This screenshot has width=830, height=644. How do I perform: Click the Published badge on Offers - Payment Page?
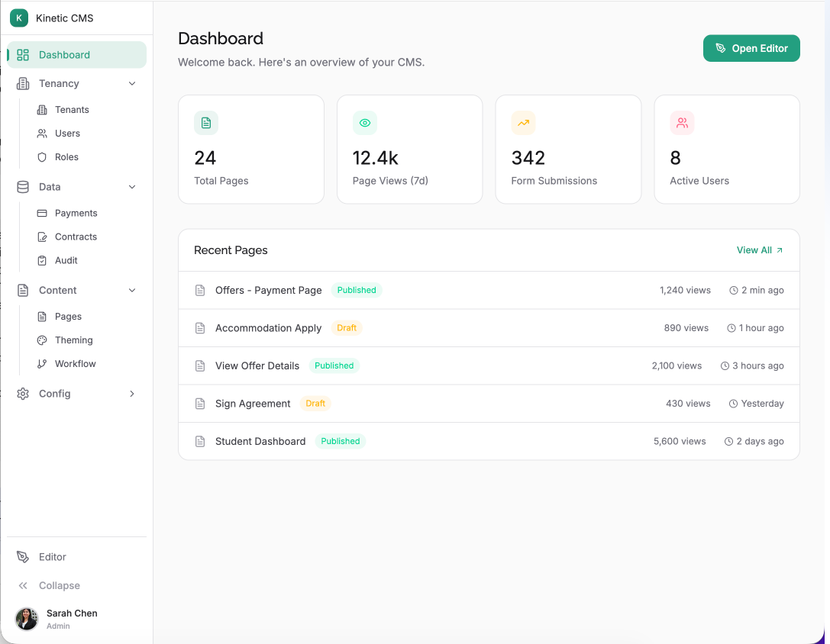click(x=357, y=290)
